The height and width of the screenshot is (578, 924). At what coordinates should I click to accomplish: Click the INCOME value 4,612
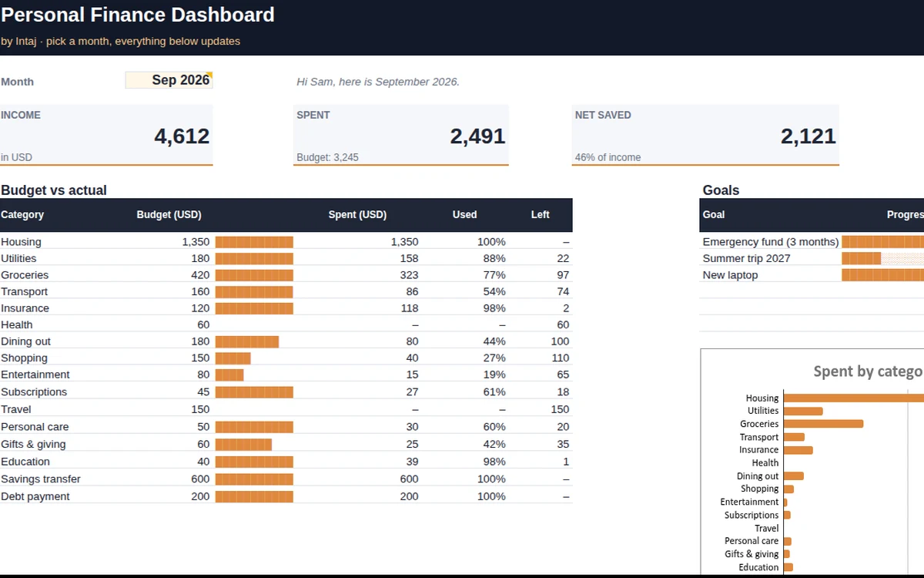pos(182,136)
